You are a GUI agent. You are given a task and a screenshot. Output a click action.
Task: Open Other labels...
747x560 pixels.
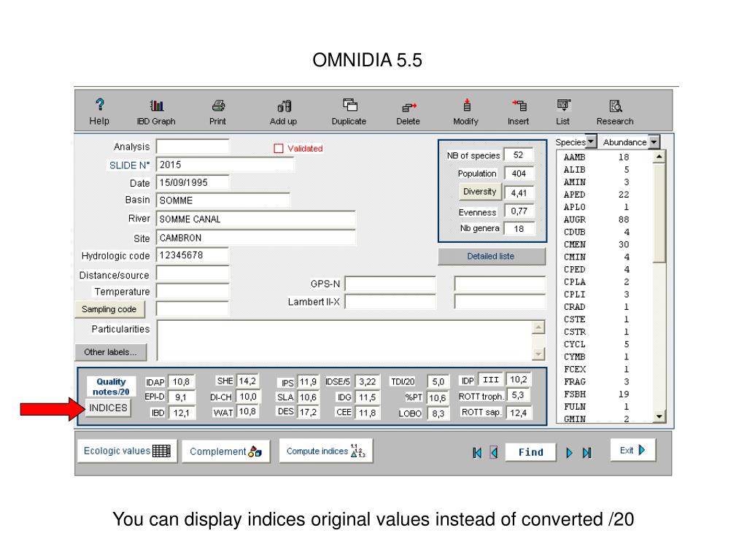click(111, 352)
